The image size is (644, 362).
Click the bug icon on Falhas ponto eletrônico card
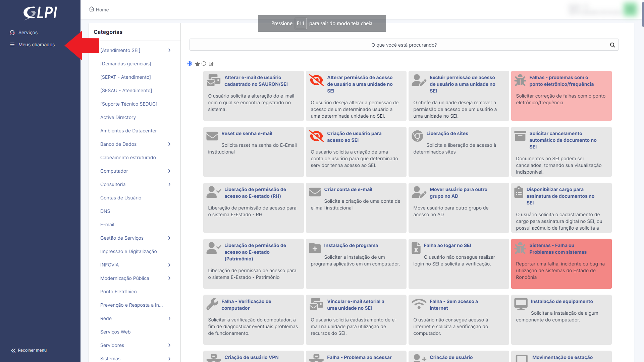(520, 80)
